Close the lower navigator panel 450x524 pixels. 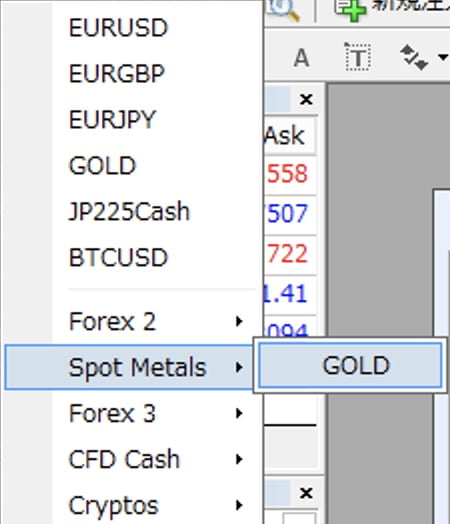coord(306,493)
